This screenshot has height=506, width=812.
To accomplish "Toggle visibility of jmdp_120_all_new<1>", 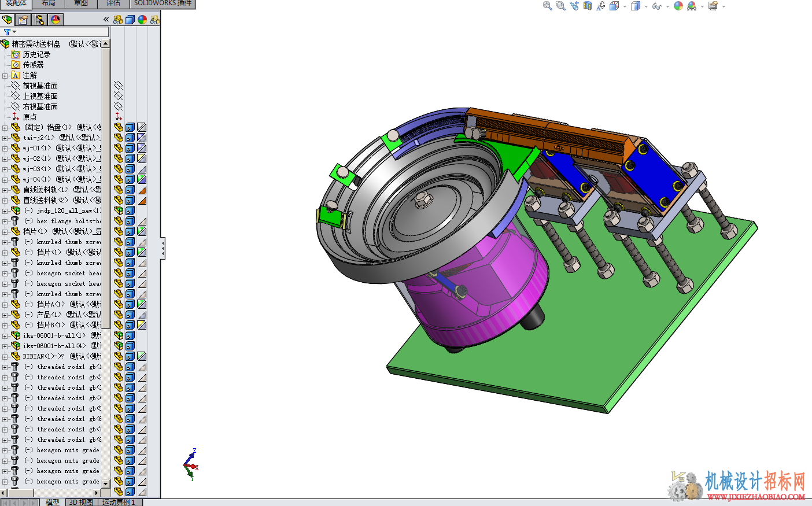I will (x=118, y=210).
